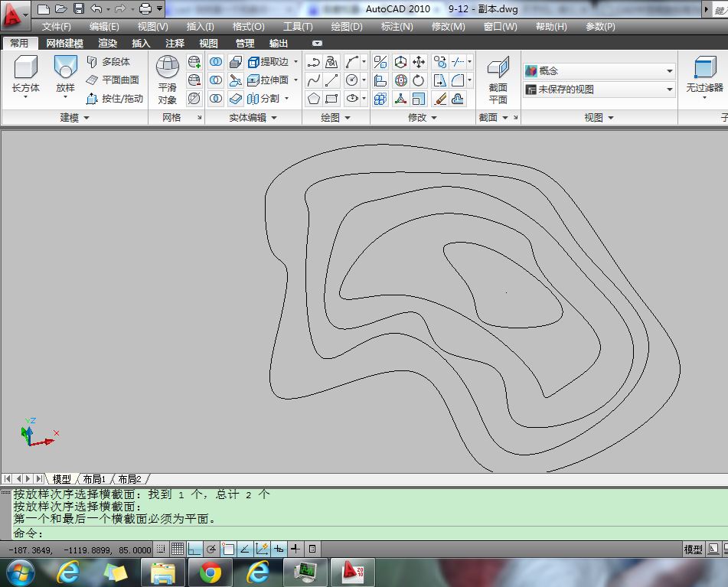Screen dimensions: 728x587
Task: Expand the 建模 panel
Action: [74, 118]
